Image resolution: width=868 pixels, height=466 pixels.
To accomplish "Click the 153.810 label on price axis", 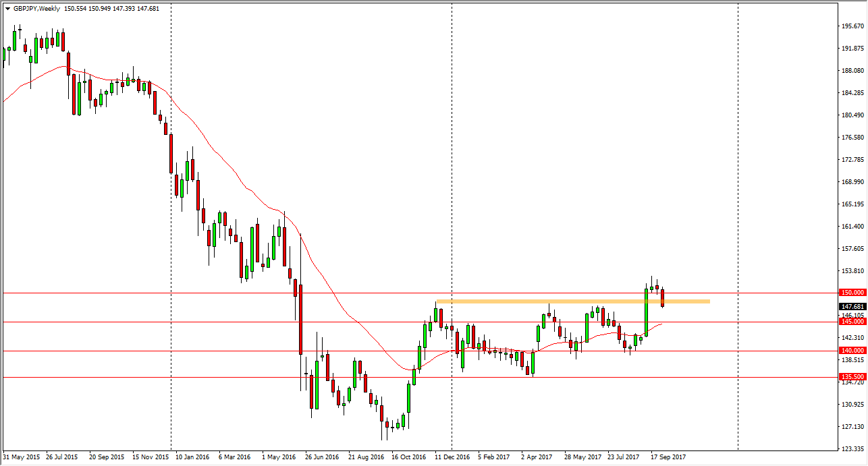I will coord(853,271).
